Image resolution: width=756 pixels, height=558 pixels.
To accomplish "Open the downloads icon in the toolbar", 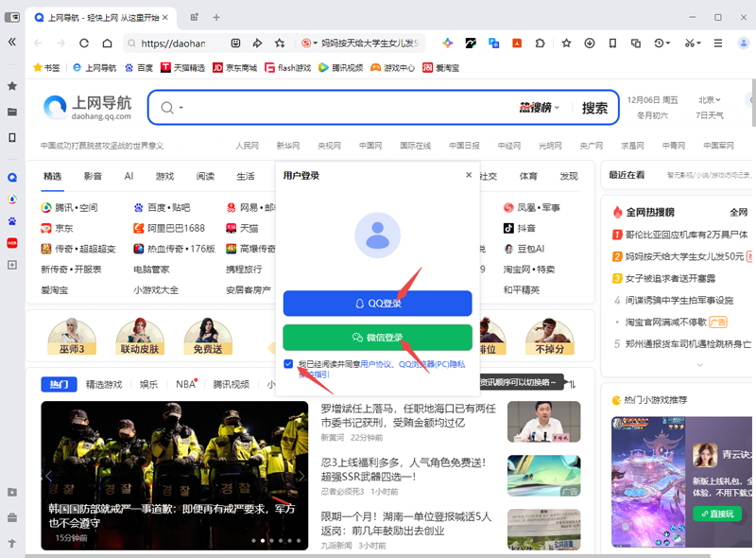I will point(590,44).
